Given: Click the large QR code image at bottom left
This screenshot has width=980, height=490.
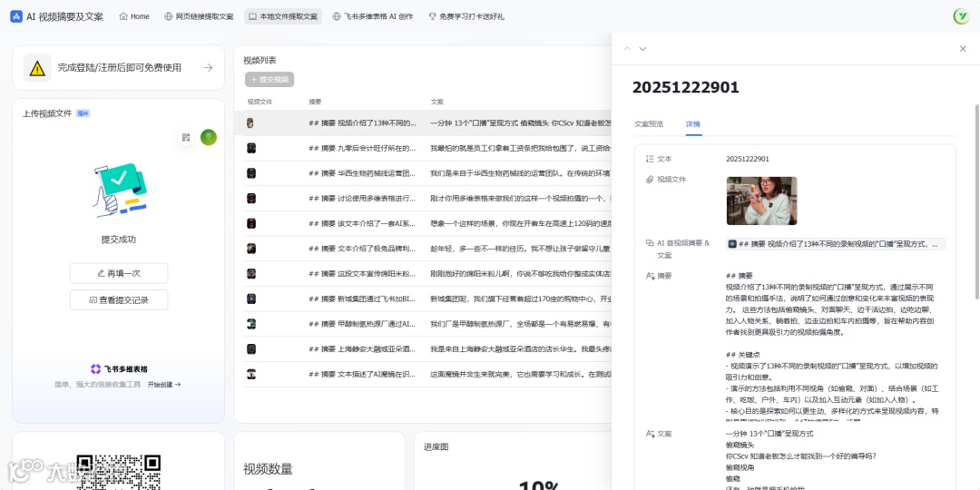Looking at the screenshot, I should coord(119,472).
